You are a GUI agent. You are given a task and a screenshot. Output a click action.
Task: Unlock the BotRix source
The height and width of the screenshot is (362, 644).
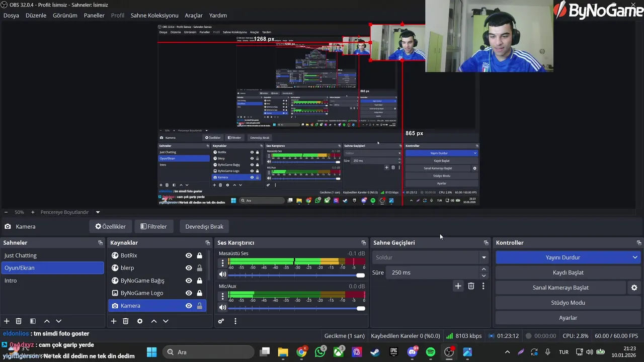tap(199, 255)
